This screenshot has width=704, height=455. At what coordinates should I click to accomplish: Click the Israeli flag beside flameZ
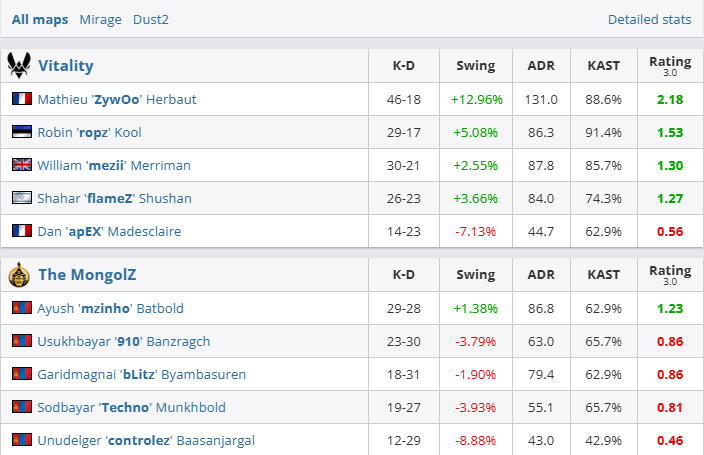pos(21,198)
